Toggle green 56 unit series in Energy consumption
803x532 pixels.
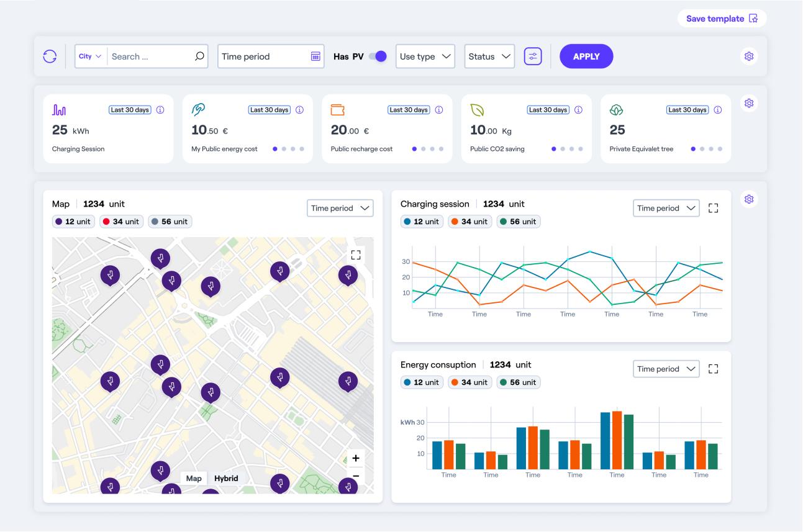tap(518, 382)
